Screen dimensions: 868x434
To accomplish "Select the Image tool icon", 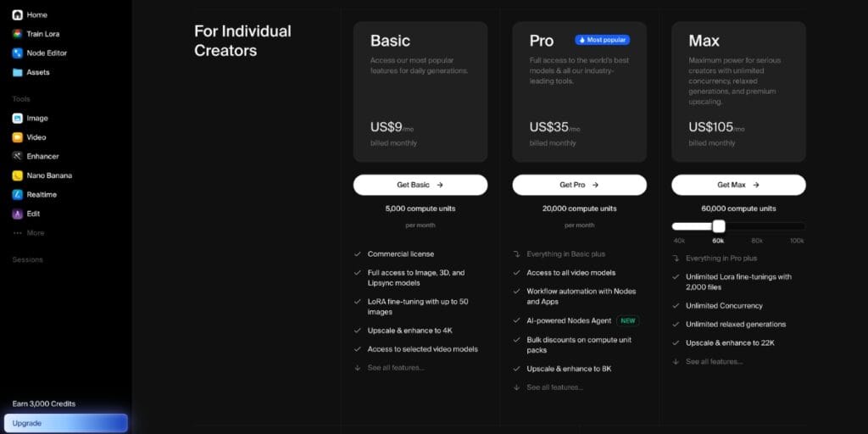I will click(17, 119).
